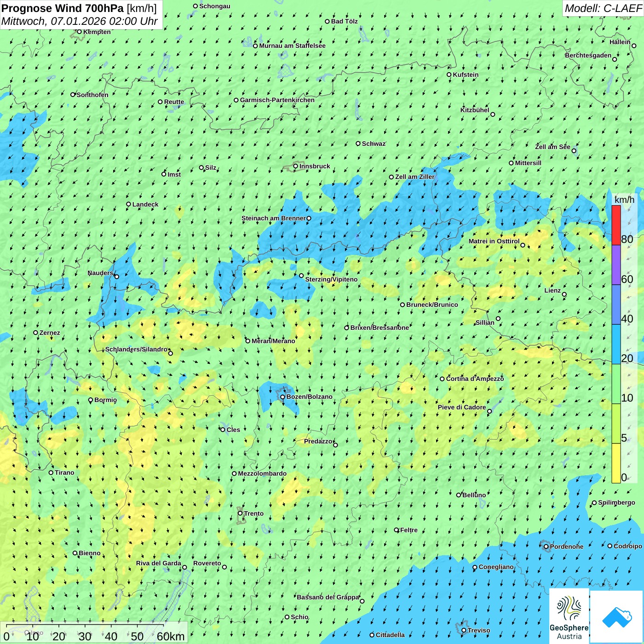Select the Zernez label
Viewport: 644px width, 644px height.
50,333
